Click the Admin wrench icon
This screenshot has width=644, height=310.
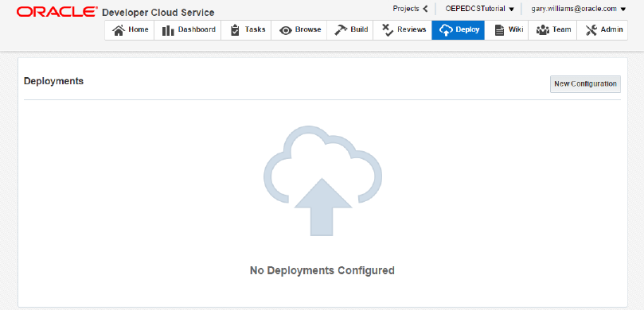[x=591, y=30]
